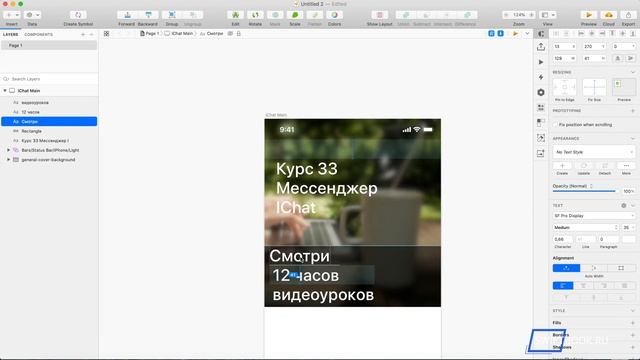The height and width of the screenshot is (360, 640).
Task: Toggle Show Layout in toolbar
Action: coord(380,15)
